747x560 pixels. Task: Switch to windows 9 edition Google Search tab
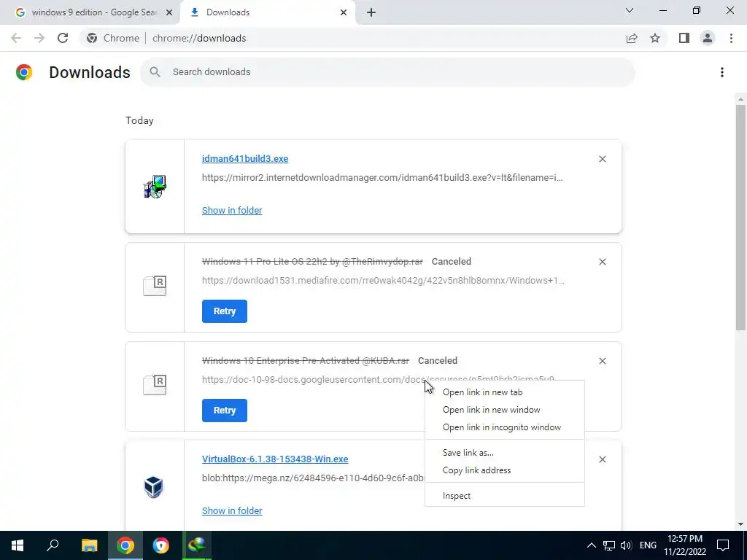[90, 12]
